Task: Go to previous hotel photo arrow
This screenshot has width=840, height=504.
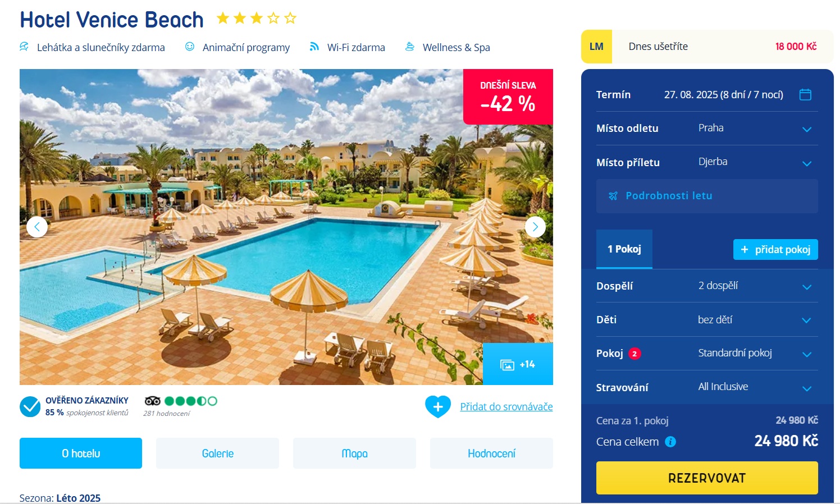Action: [37, 227]
